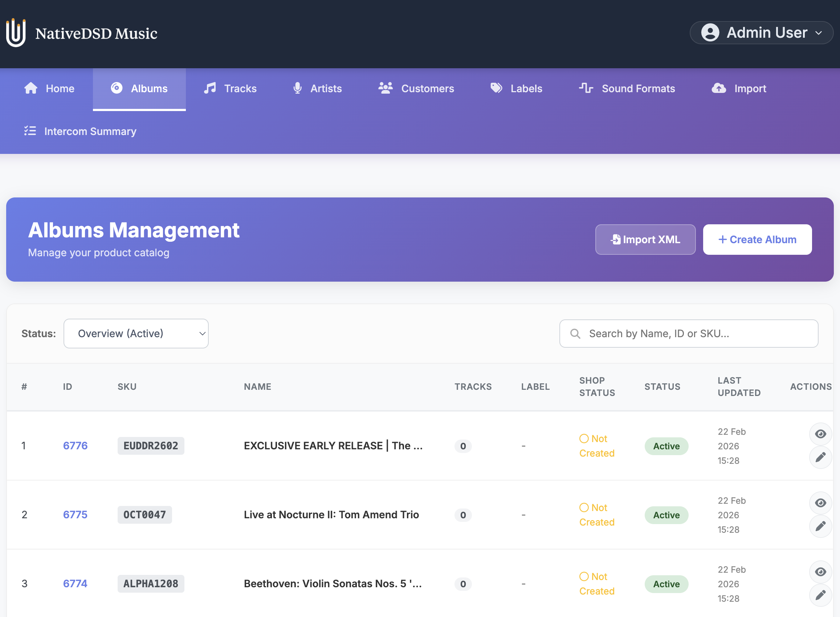This screenshot has height=617, width=840.
Task: Click the search by Name field
Action: point(688,333)
